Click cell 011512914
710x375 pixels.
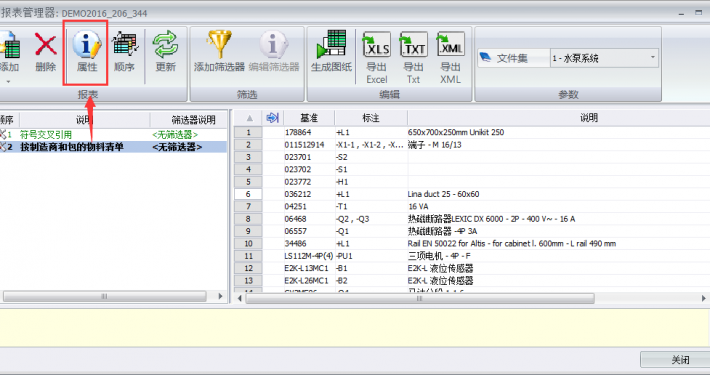[304, 144]
